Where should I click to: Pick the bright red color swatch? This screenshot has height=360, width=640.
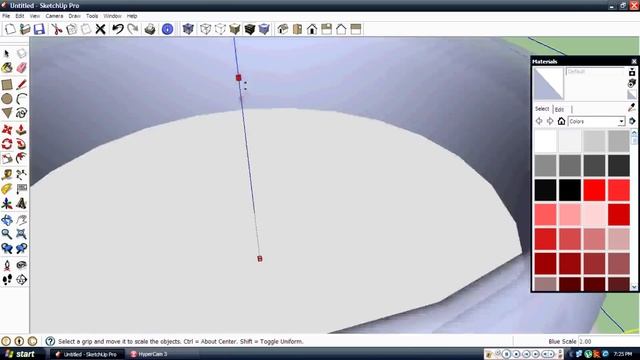[594, 190]
